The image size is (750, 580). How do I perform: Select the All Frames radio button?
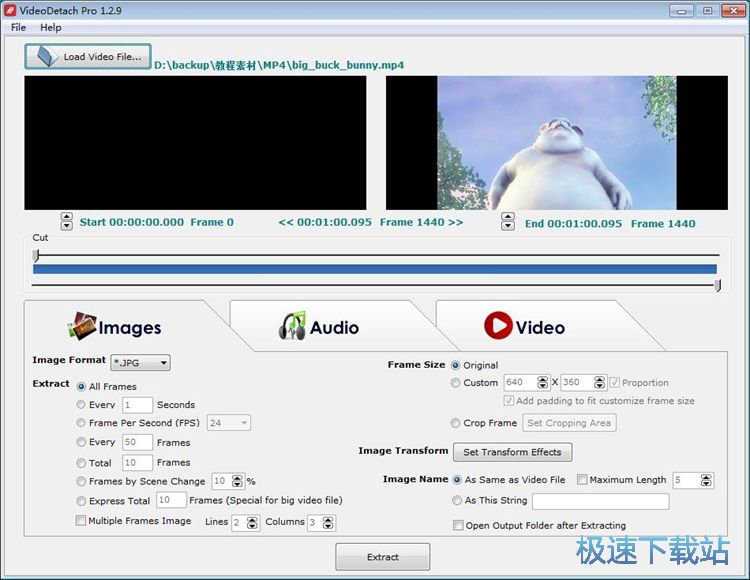click(81, 387)
